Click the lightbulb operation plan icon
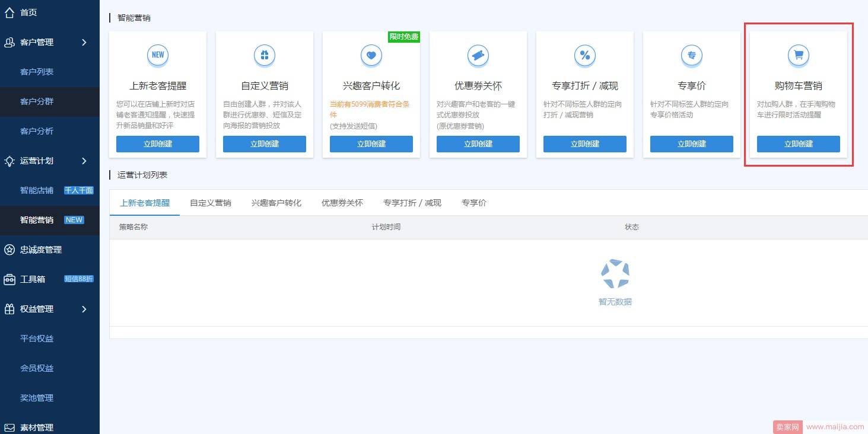This screenshot has width=868, height=434. pos(9,161)
